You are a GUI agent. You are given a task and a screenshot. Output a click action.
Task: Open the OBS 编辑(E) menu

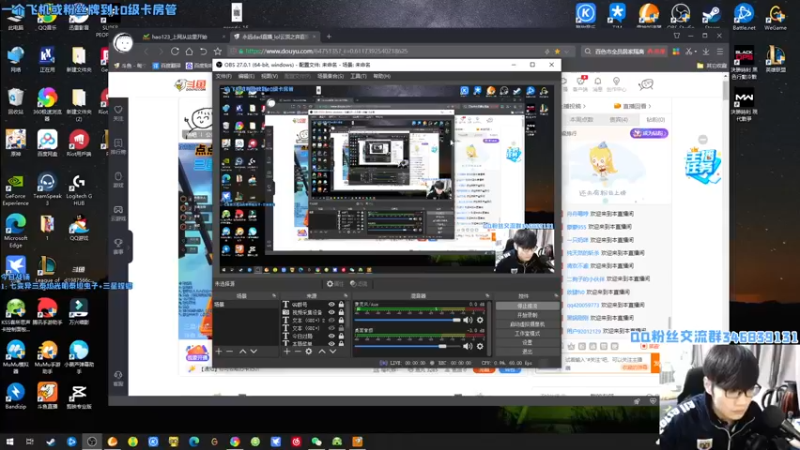pos(246,76)
